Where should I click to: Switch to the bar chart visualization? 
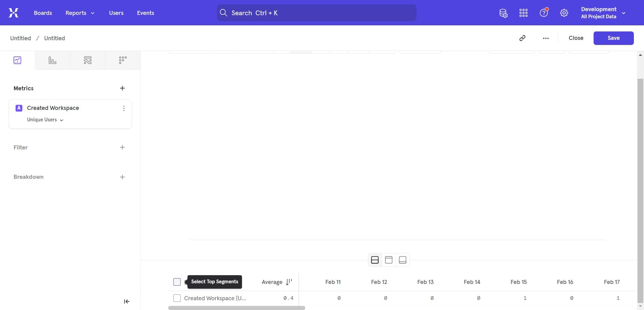[x=52, y=60]
